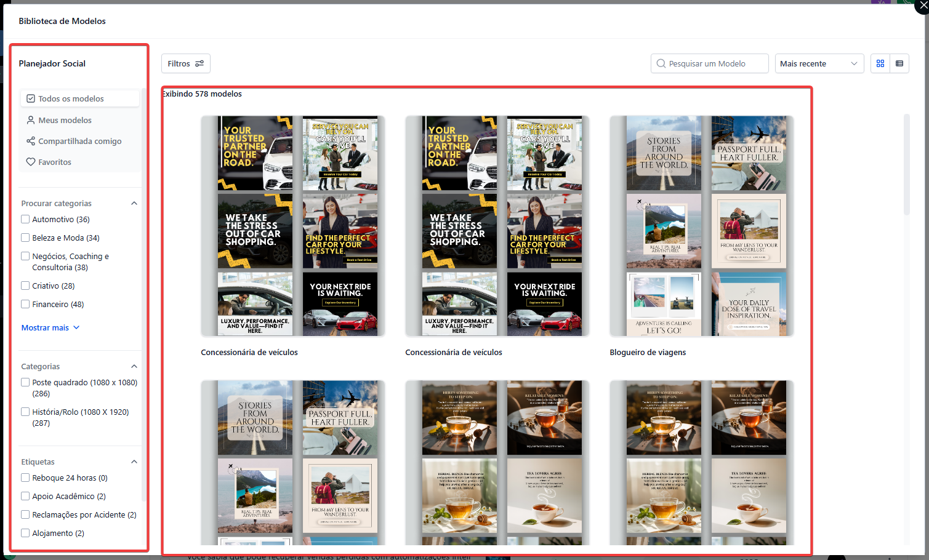Click the sidebar filter scrollbar
Screen dimensions: 929x560
[x=144, y=295]
